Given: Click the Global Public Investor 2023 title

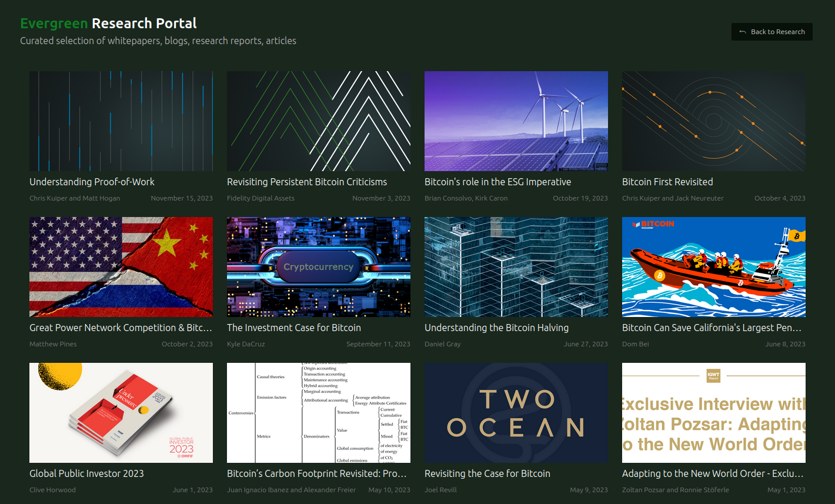Looking at the screenshot, I should pos(86,473).
